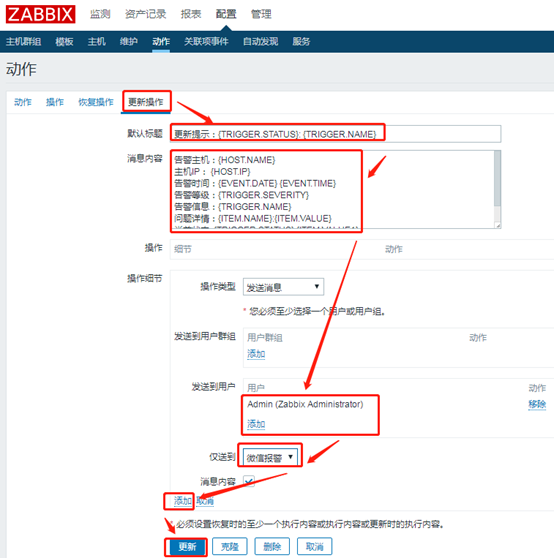Go to 维护 submenu
Image resolution: width=554 pixels, height=558 pixels.
[128, 42]
